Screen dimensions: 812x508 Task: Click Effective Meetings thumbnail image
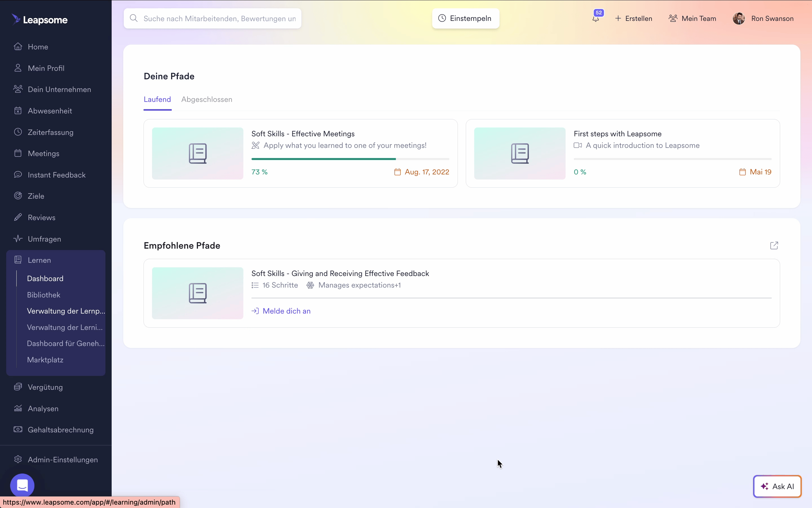point(198,153)
